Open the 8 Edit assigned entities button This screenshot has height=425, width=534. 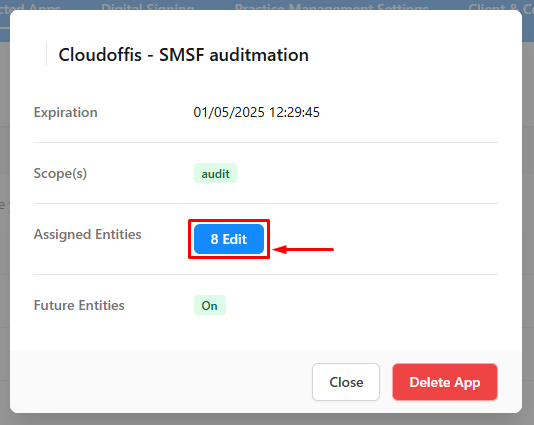(x=229, y=239)
